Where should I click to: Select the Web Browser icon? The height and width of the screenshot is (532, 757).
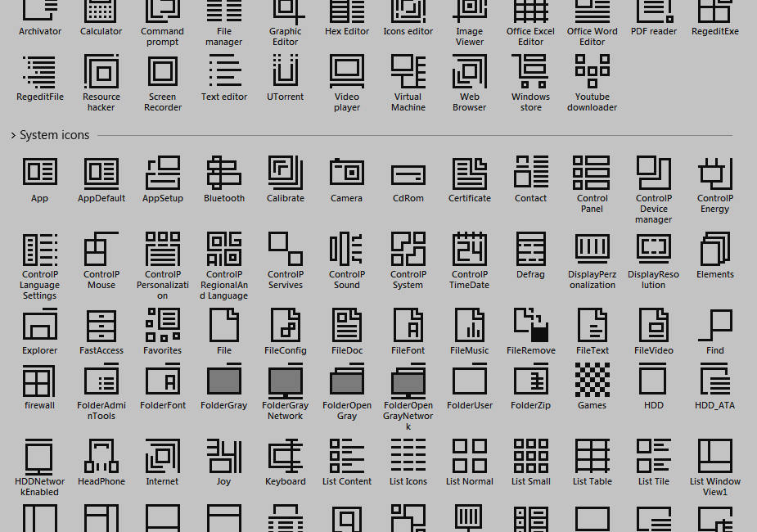click(469, 71)
